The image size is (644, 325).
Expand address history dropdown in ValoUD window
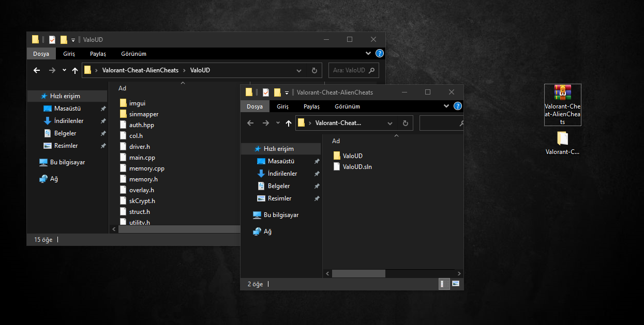click(x=299, y=70)
